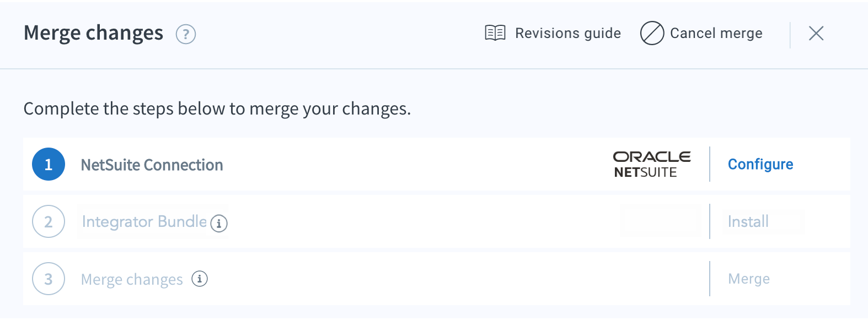Click the Merge button in step 3
The height and width of the screenshot is (326, 868).
749,279
